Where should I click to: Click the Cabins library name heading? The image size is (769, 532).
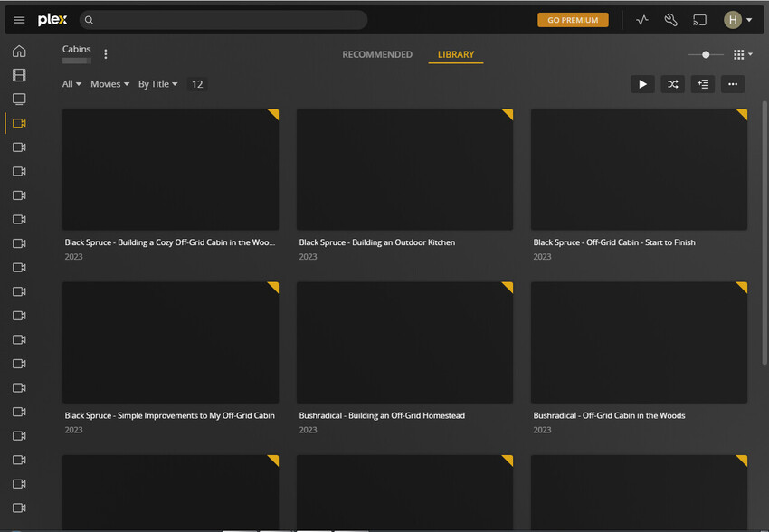point(77,49)
